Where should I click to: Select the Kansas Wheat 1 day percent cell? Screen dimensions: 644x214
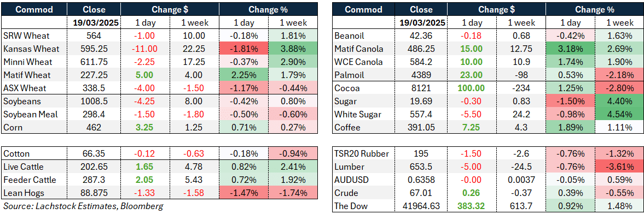[x=243, y=49]
